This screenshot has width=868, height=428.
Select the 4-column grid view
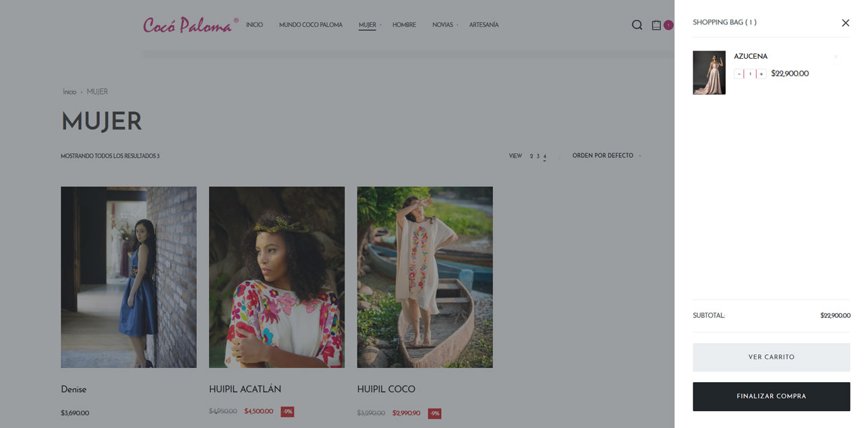(x=544, y=156)
